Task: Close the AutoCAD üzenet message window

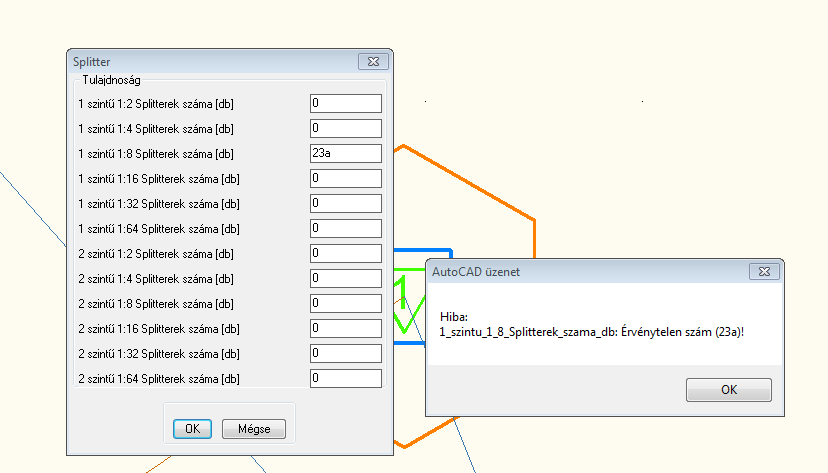Action: click(764, 271)
